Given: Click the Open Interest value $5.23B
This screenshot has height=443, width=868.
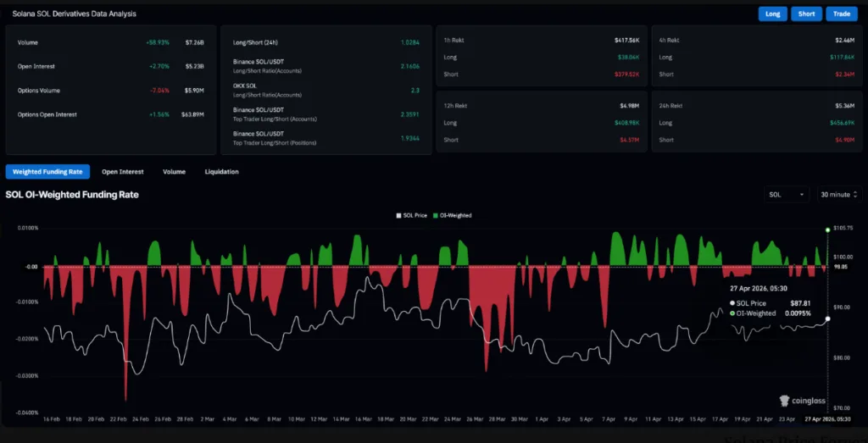Looking at the screenshot, I should [x=194, y=66].
